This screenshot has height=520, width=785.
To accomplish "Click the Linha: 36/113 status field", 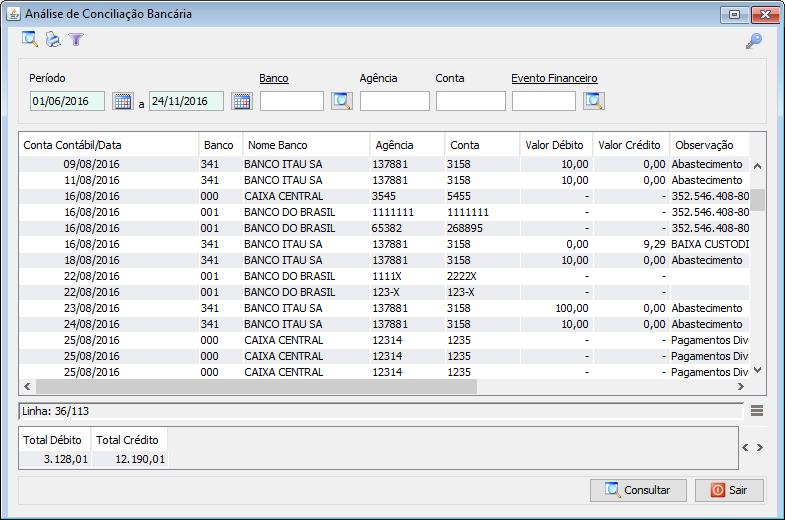I will (381, 411).
